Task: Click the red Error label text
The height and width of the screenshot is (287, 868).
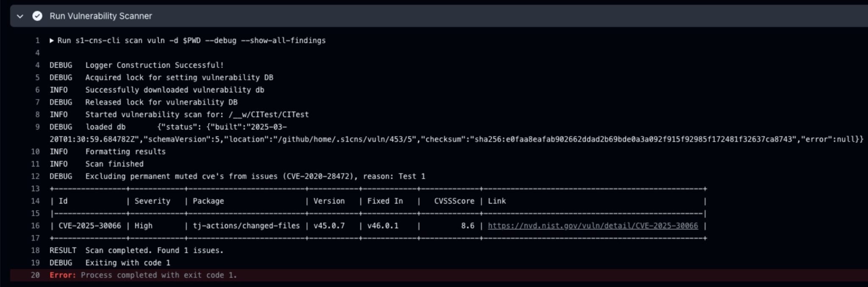Action: coord(63,275)
